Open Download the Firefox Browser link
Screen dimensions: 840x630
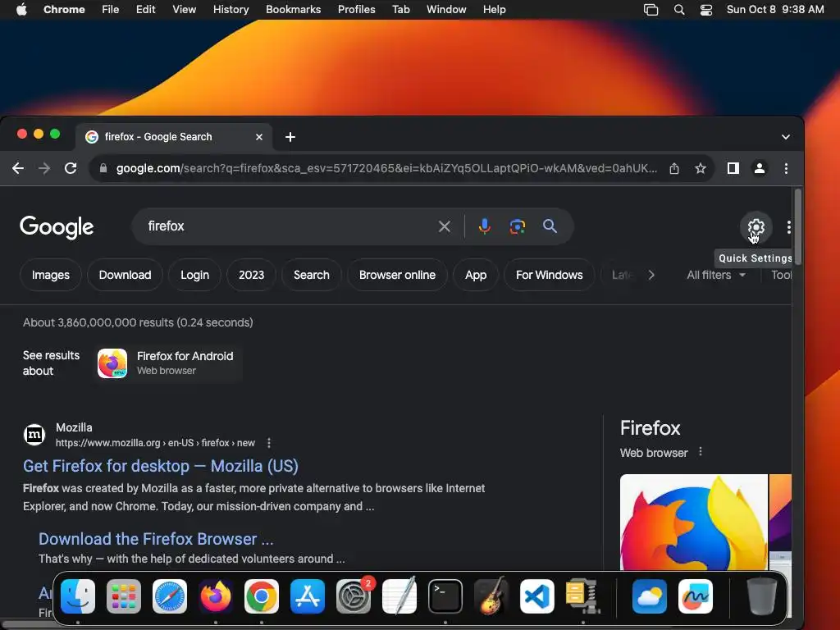(x=156, y=539)
